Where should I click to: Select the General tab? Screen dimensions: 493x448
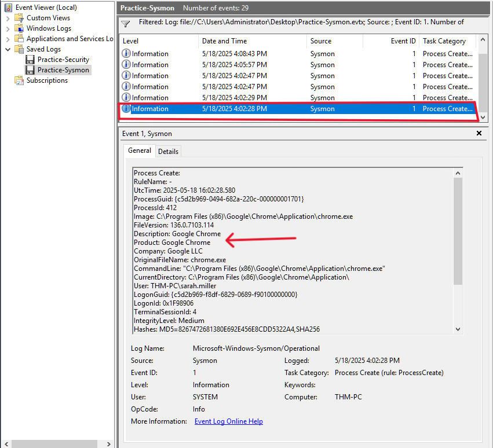139,150
